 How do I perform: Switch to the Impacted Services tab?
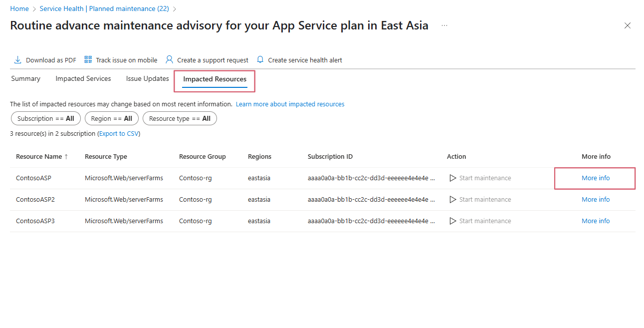point(83,79)
